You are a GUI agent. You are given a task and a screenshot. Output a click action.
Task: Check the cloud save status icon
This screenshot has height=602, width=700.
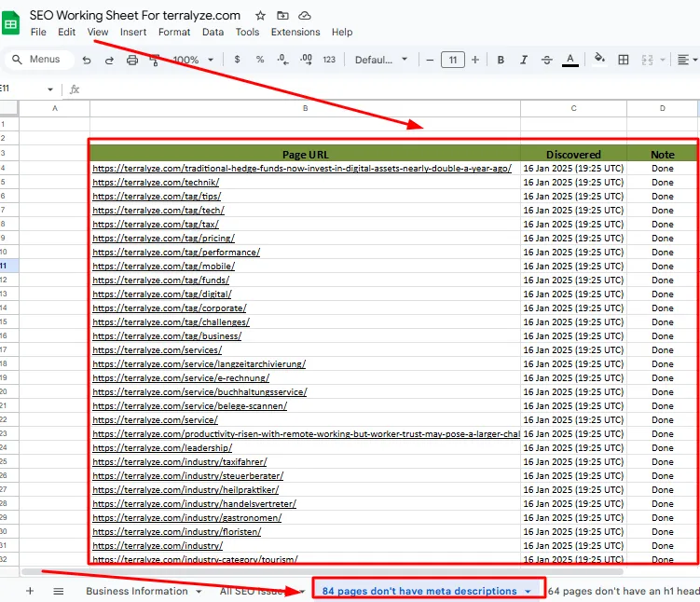[x=305, y=16]
